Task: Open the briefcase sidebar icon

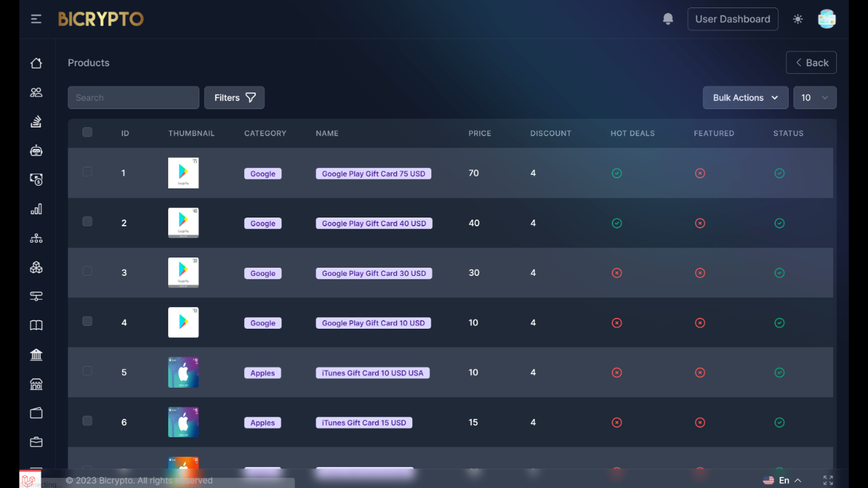Action: coord(37,442)
